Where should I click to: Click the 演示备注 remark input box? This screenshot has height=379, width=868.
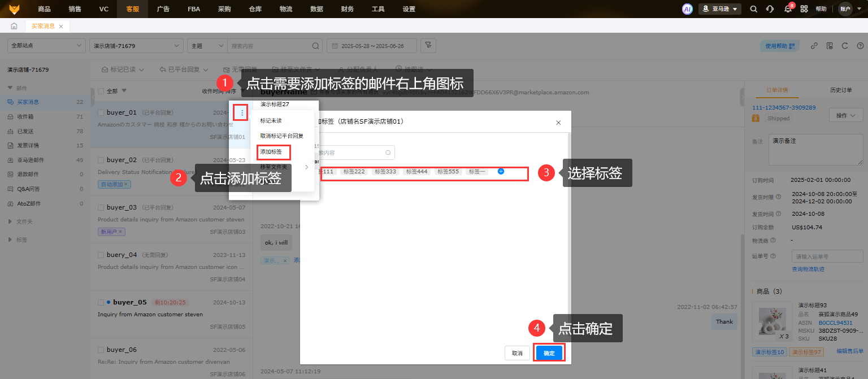pos(815,150)
